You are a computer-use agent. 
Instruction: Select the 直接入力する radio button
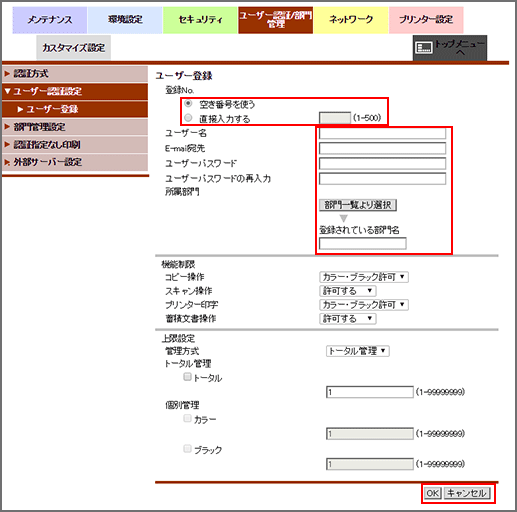click(188, 118)
